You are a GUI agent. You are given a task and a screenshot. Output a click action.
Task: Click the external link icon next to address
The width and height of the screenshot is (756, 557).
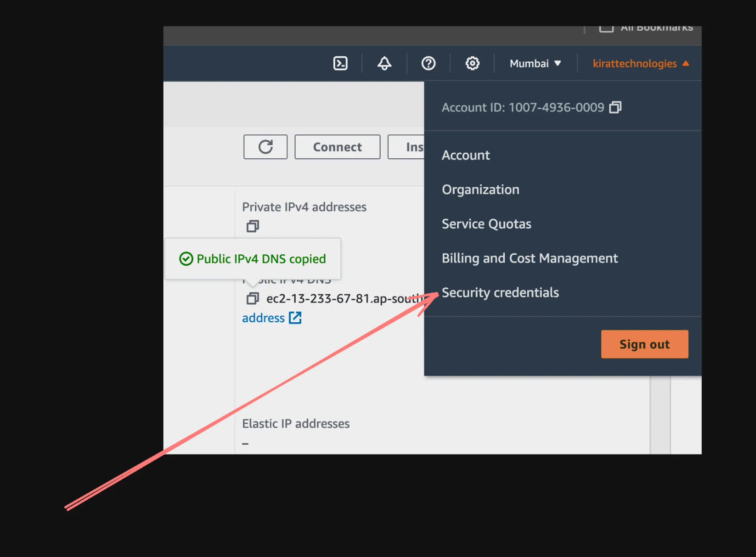coord(295,318)
